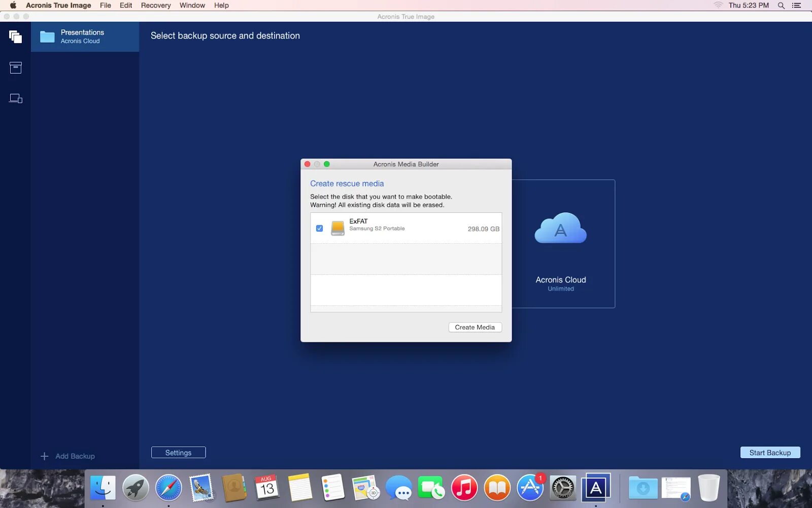The height and width of the screenshot is (508, 812).
Task: Click the Create rescue media heading
Action: click(347, 183)
